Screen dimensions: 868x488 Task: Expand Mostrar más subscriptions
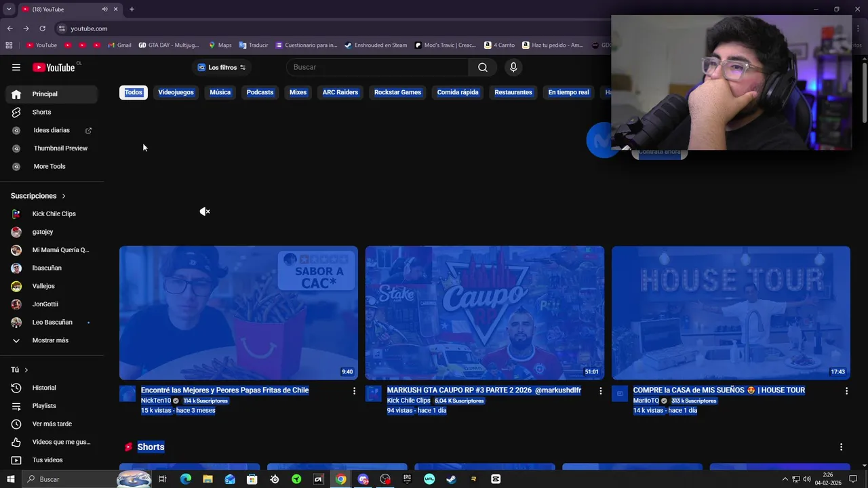point(52,340)
